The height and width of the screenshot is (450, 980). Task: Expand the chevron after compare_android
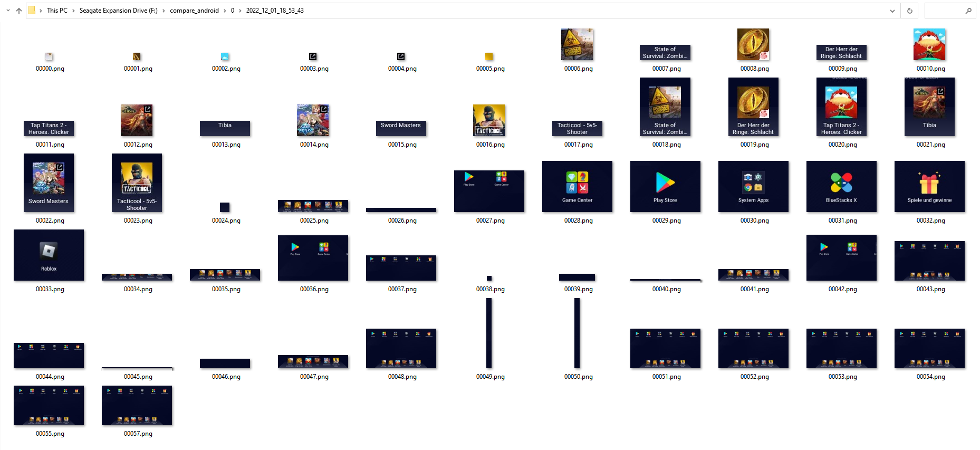225,11
